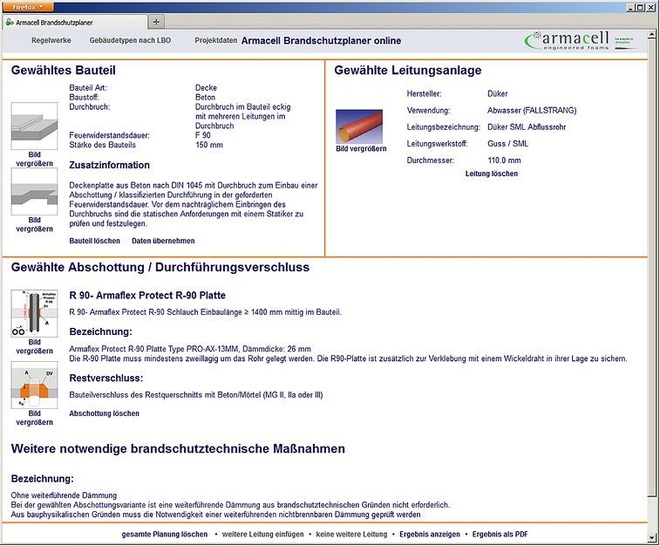Image resolution: width=660 pixels, height=546 pixels.
Task: Click the Ergebnis als PDF link
Action: tap(500, 534)
